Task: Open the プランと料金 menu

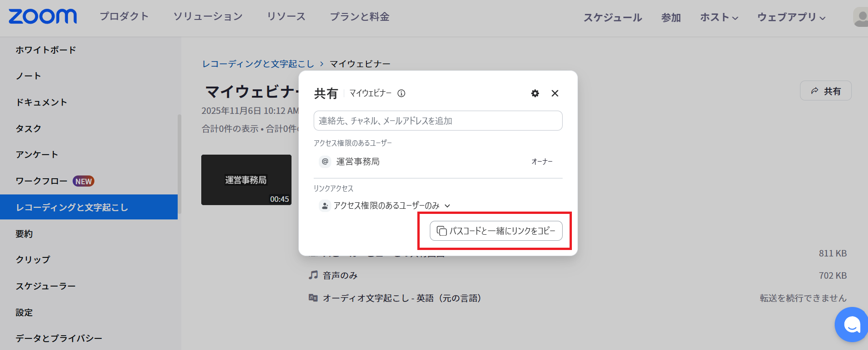Action: (x=359, y=17)
